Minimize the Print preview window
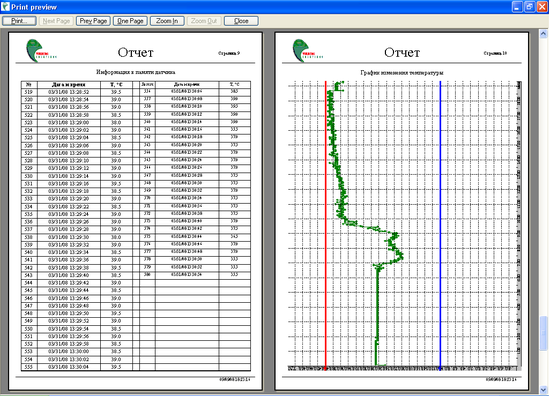 point(517,7)
